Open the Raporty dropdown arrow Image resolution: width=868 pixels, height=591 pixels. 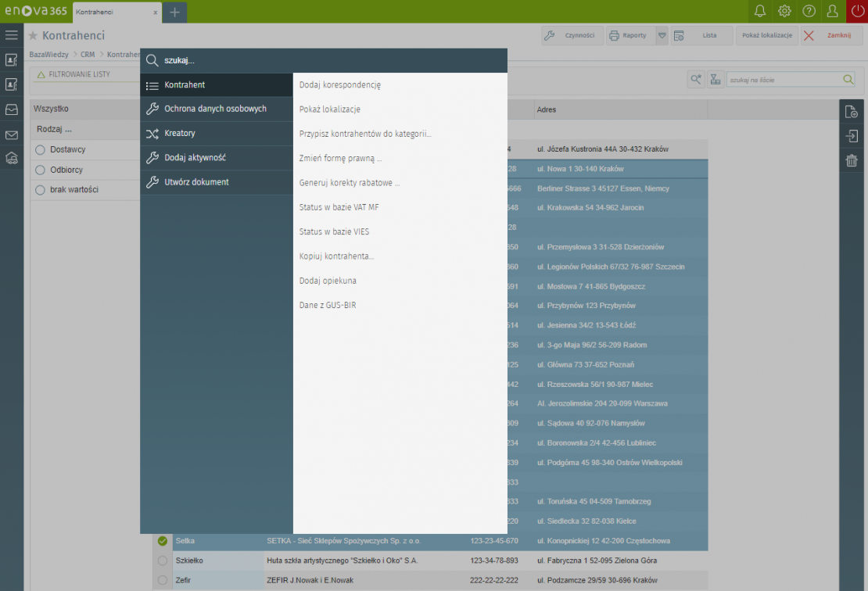[662, 35]
